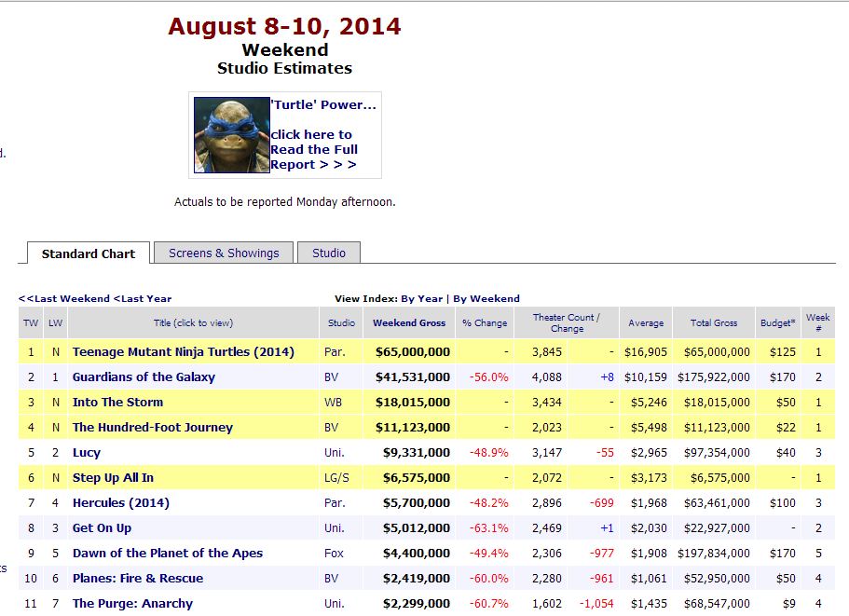Open Guardians of the Galaxy movie link
849x616 pixels.
[144, 377]
